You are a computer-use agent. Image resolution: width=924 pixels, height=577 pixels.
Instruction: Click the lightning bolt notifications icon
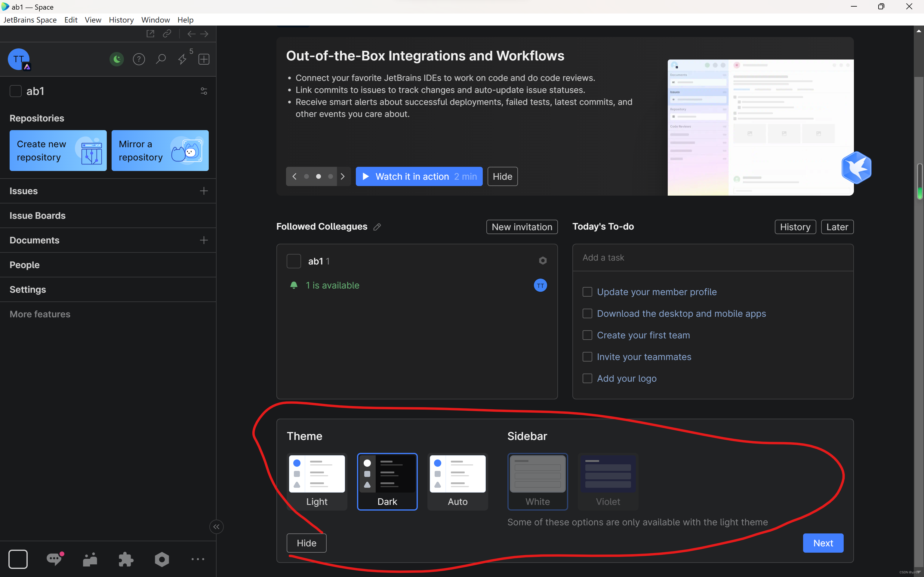183,59
